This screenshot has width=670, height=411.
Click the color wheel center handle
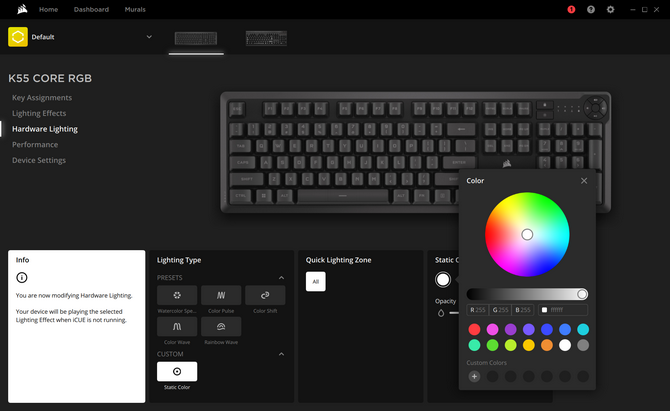tap(527, 235)
